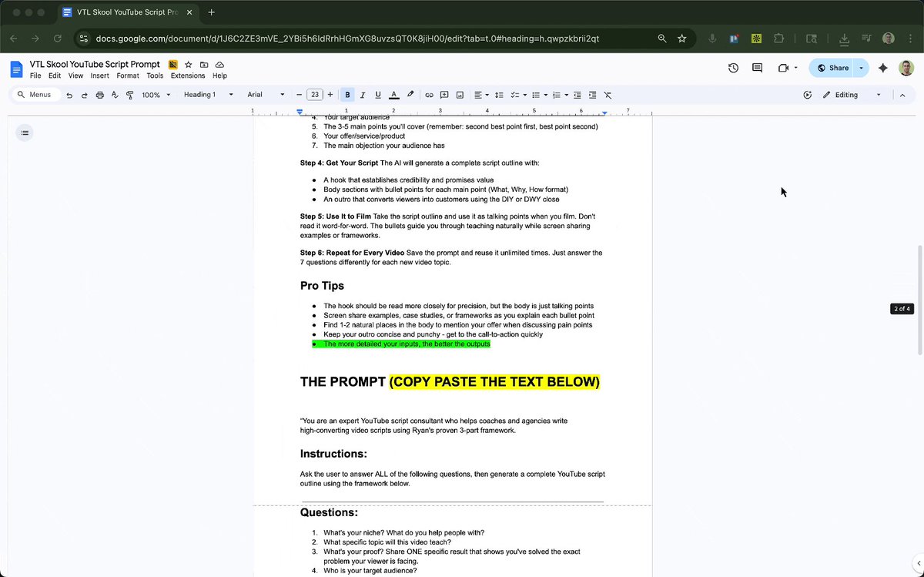Open Gemini sparkle assistant
This screenshot has height=577, width=924.
coord(883,68)
